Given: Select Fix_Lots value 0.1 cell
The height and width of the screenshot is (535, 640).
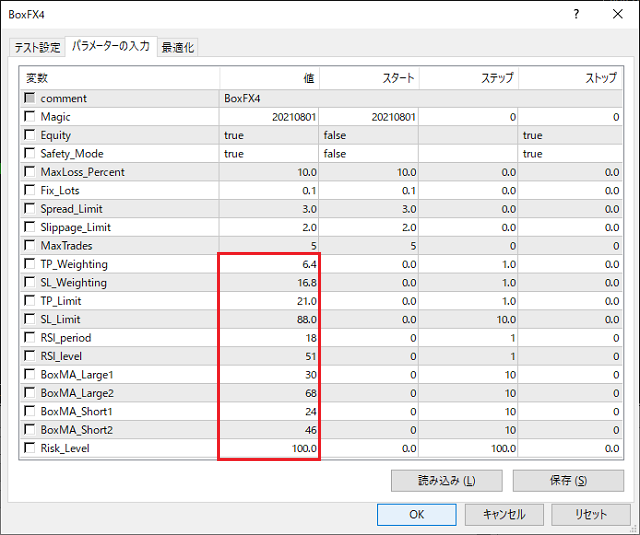Looking at the screenshot, I should pos(269,190).
